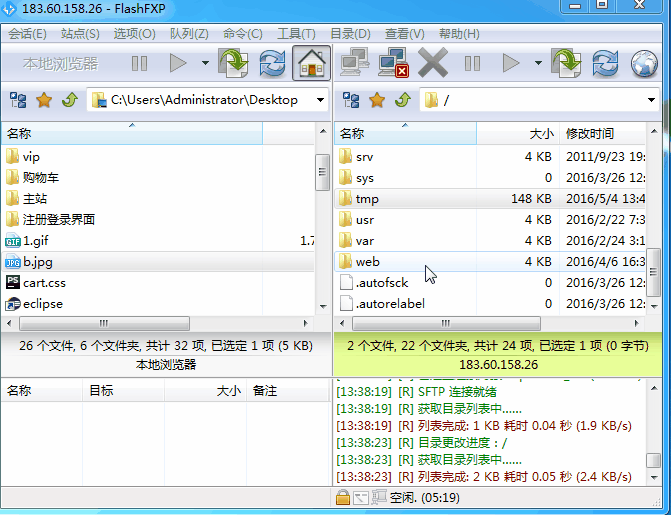Screen dimensions: 671x515
Task: Click the remote pane horizontal scrollbar thumb
Action: 446,323
